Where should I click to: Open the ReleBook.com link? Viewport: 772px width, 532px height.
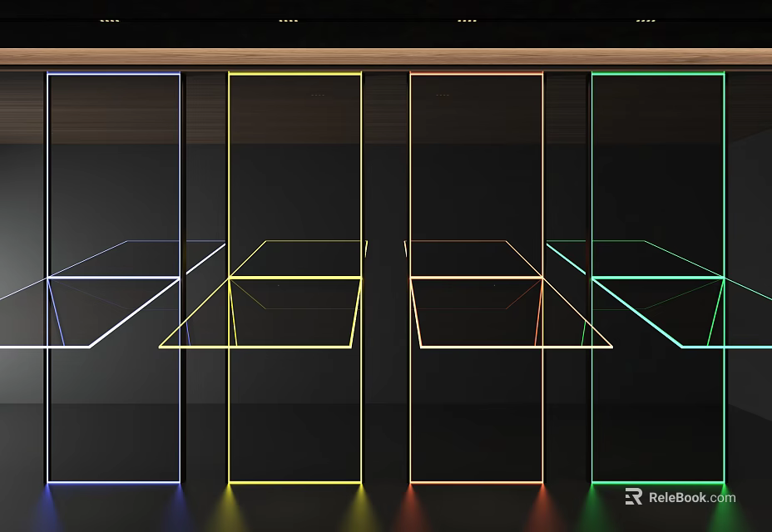(690, 497)
